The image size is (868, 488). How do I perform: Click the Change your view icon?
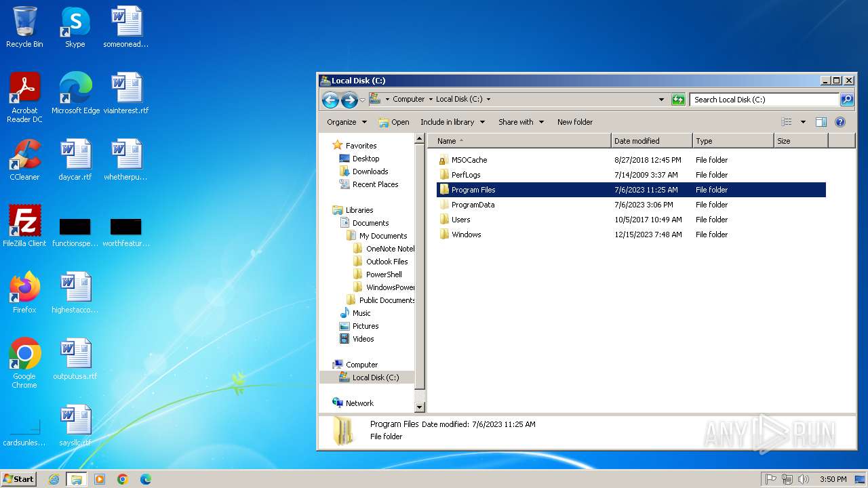[787, 122]
